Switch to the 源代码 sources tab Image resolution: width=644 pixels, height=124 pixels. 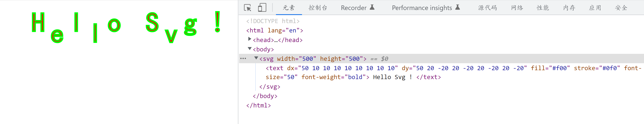click(x=488, y=8)
